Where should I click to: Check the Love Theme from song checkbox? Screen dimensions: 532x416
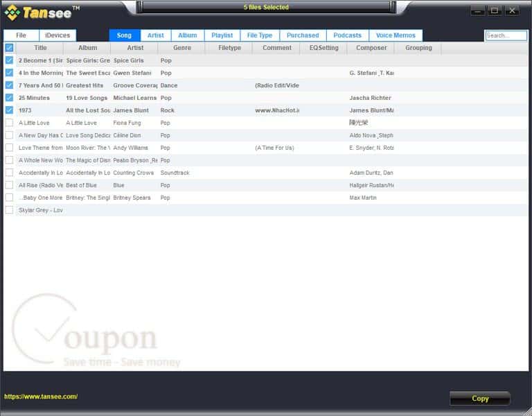point(9,148)
